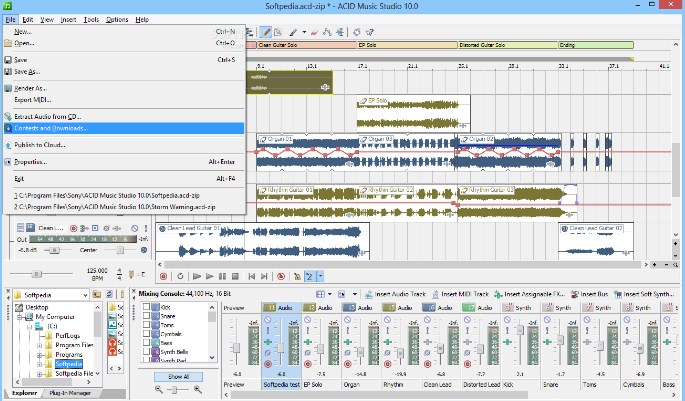Select the Paint brush tool

293,32
